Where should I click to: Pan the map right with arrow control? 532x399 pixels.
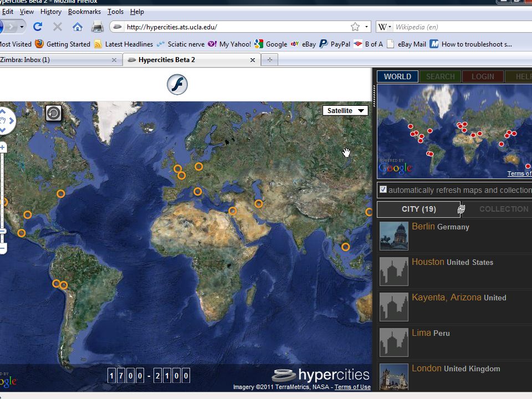[12, 120]
